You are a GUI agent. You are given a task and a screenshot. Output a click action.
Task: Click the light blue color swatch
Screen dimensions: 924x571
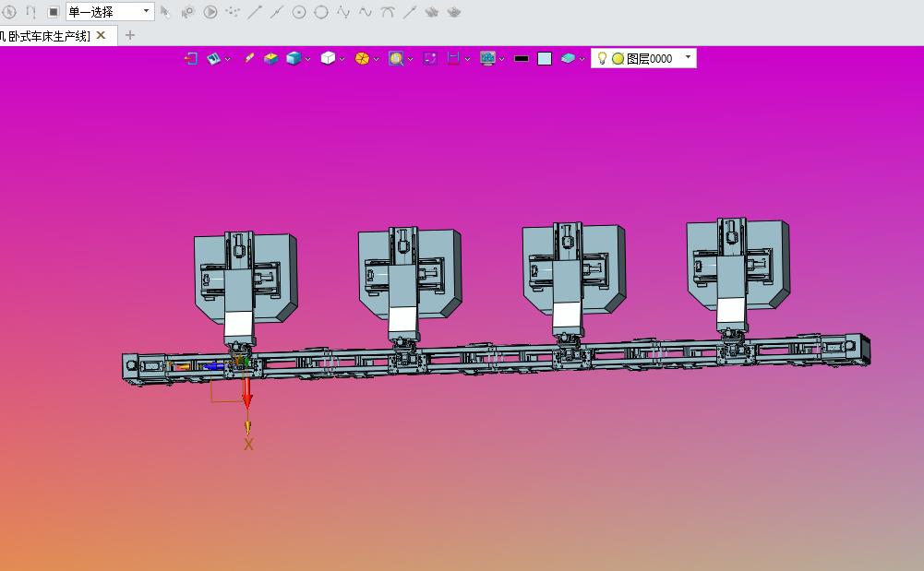545,58
